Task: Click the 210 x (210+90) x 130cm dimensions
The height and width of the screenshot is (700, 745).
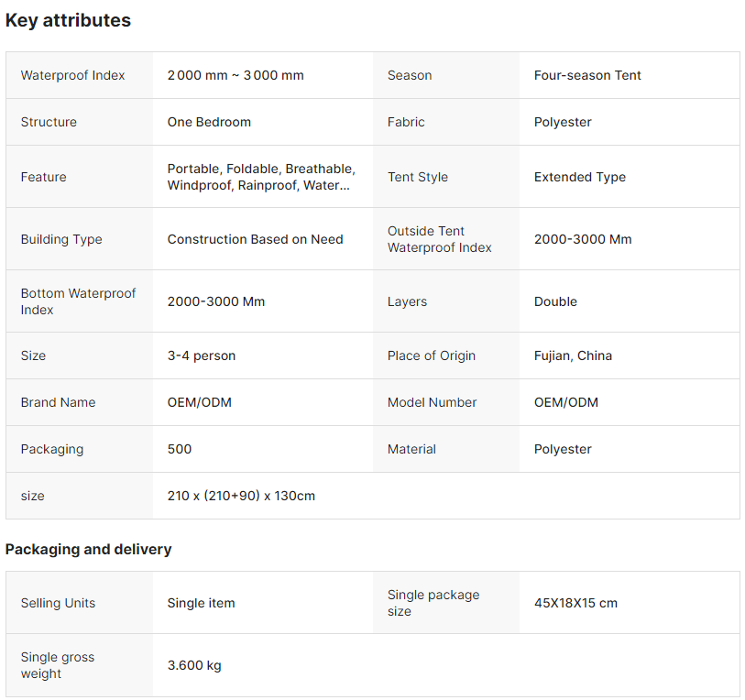Action: click(241, 496)
